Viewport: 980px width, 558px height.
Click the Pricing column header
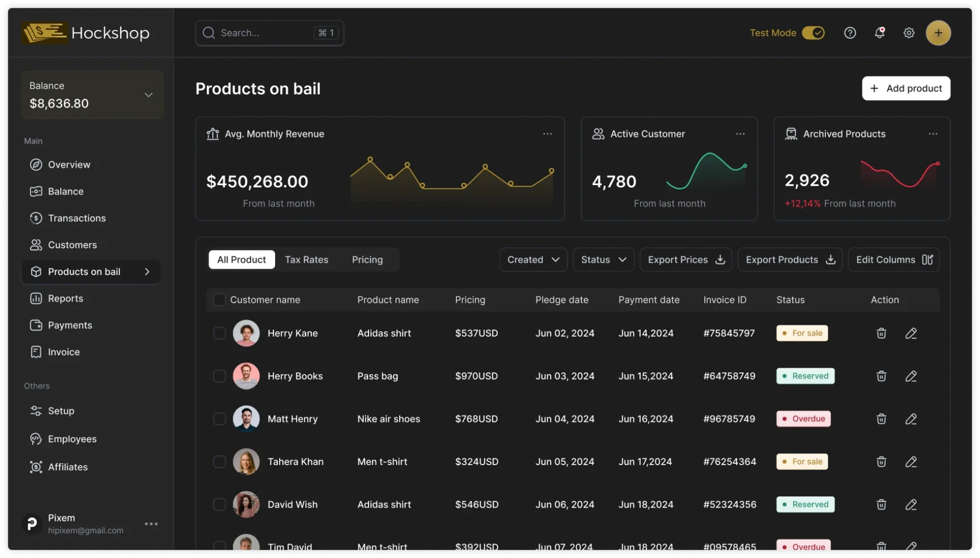pos(470,300)
